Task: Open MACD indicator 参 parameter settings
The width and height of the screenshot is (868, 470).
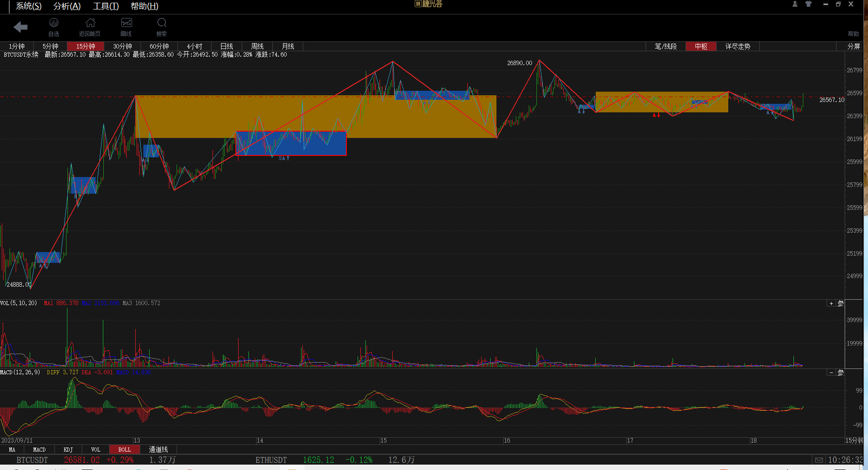Action: pos(841,372)
